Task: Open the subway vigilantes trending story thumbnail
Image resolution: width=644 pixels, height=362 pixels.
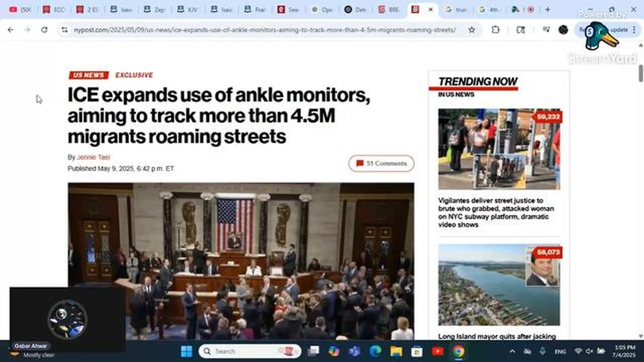Action: click(x=499, y=149)
